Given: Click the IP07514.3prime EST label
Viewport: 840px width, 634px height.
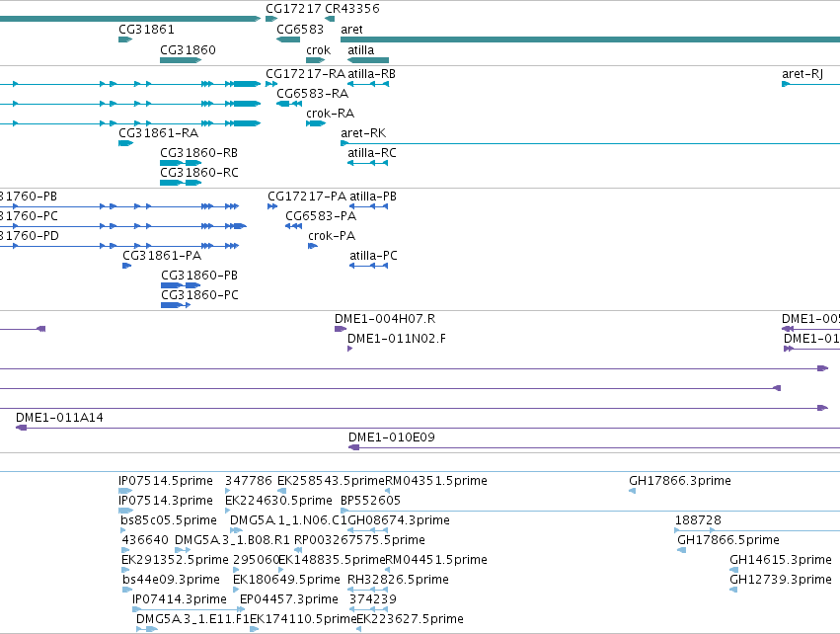Looking at the screenshot, I should tap(166, 501).
